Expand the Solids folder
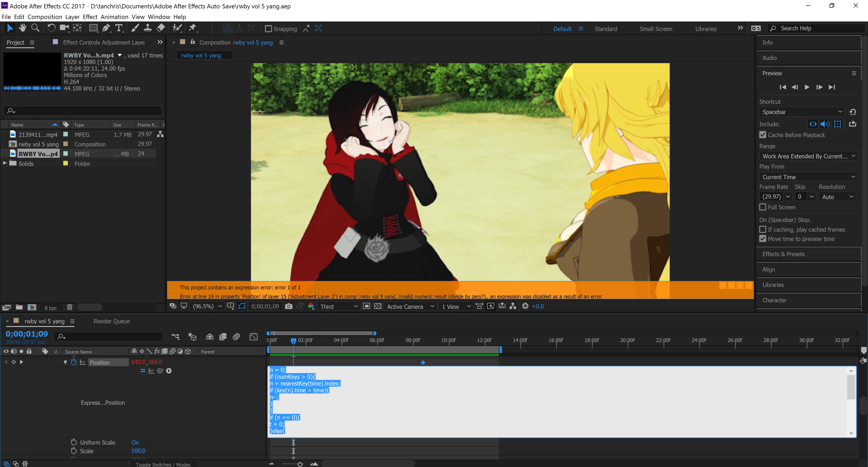Screen dimensions: 868x467 tap(5, 163)
